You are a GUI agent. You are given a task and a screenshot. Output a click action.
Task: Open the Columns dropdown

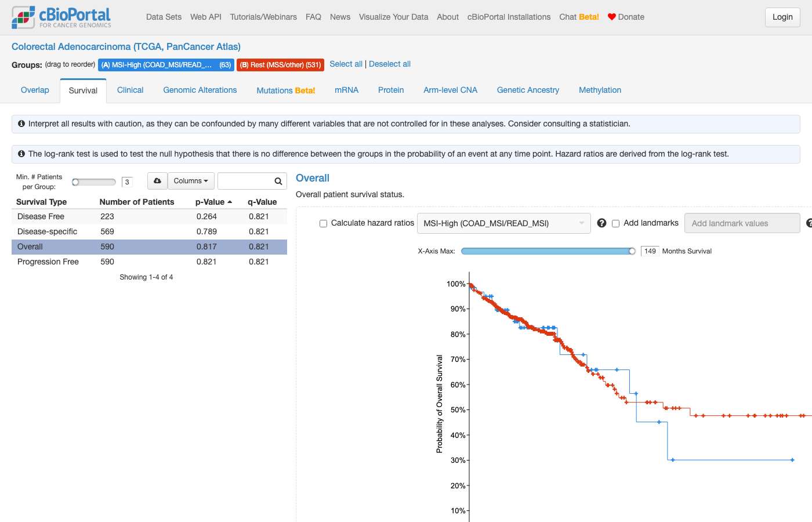191,181
